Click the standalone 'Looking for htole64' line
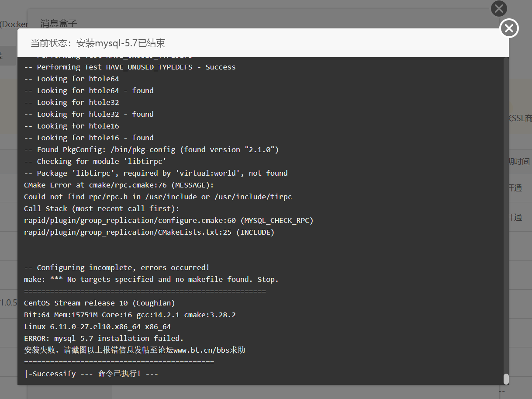The height and width of the screenshot is (399, 532). click(x=71, y=79)
